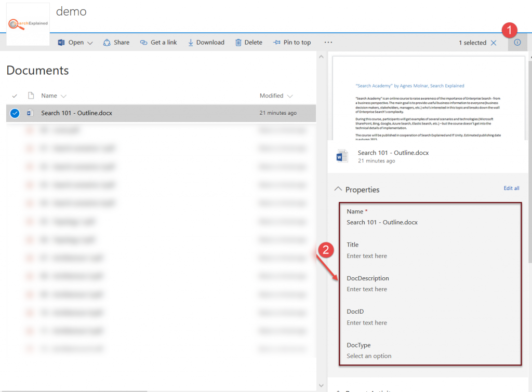Viewport: 532px width, 392px height.
Task: Open the Name column sort dropdown
Action: pos(63,96)
